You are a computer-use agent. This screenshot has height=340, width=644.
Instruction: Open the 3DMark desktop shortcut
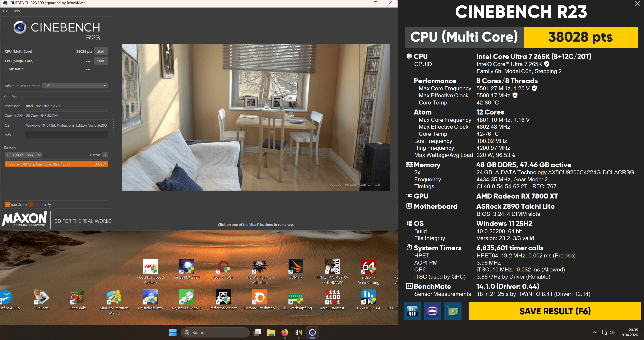click(296, 266)
